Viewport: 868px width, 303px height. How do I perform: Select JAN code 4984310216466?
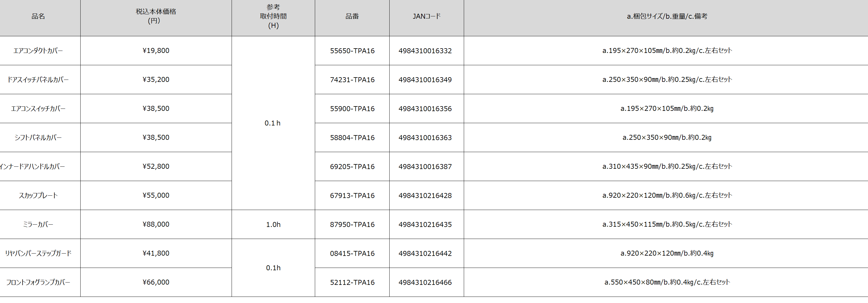(425, 283)
